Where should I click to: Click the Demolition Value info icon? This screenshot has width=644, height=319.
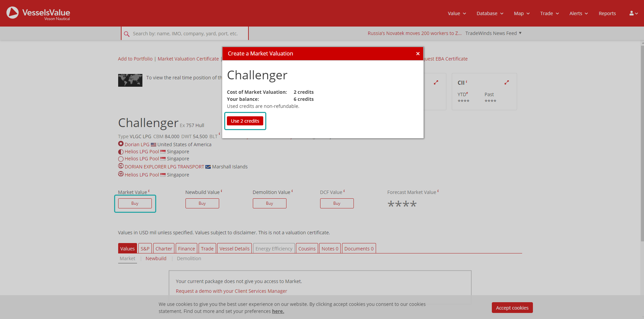tap(292, 191)
